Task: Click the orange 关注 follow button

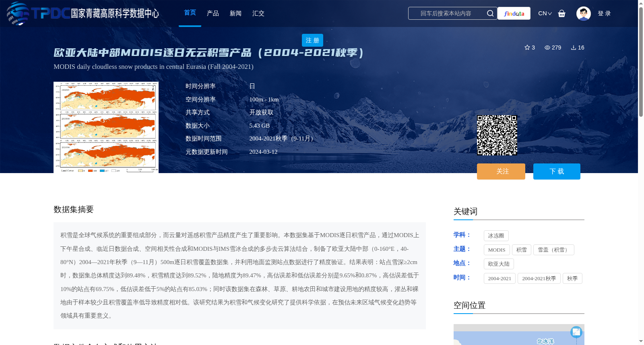Action: pos(501,171)
